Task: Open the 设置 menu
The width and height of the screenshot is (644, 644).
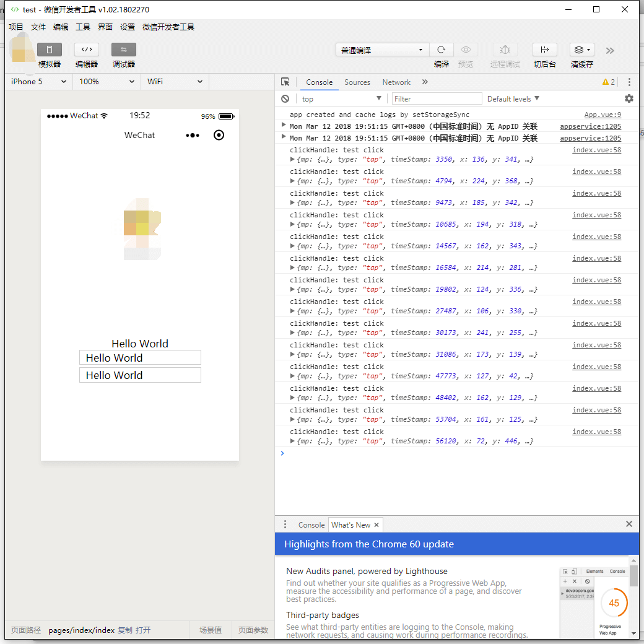Action: 128,27
